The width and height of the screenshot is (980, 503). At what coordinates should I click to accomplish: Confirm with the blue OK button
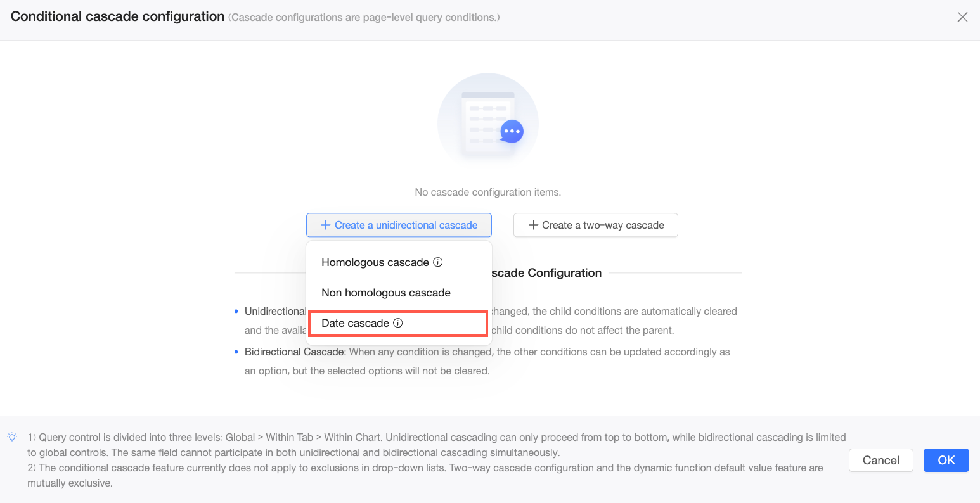point(946,461)
